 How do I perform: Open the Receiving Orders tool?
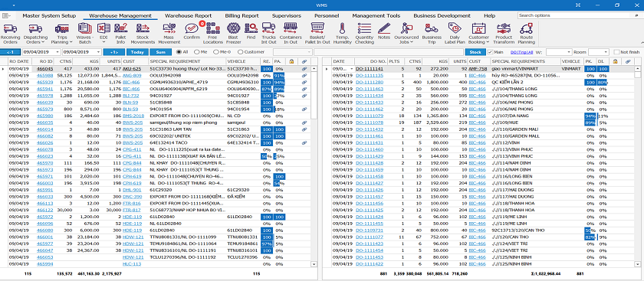tap(10, 34)
